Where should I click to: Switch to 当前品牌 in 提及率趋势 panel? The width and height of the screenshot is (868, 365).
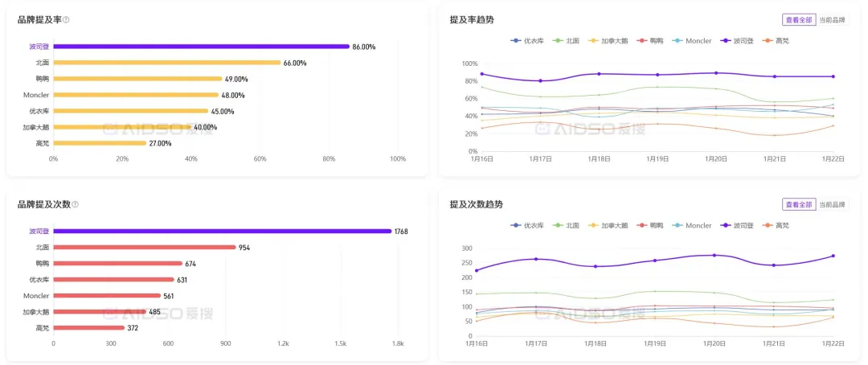pyautogui.click(x=832, y=19)
